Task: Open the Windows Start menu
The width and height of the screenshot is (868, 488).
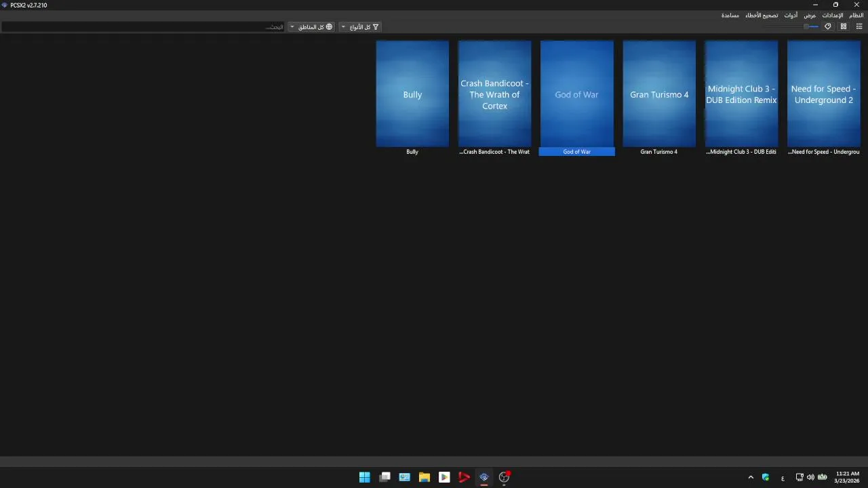Action: (x=365, y=477)
